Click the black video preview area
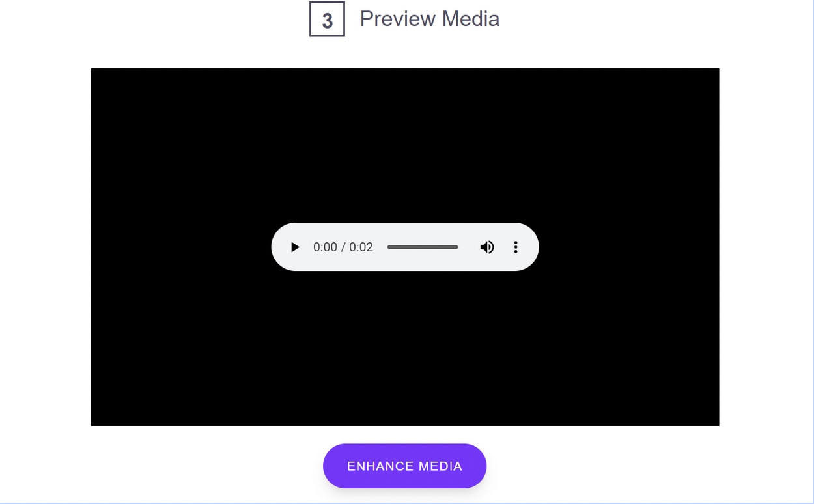 [404, 130]
